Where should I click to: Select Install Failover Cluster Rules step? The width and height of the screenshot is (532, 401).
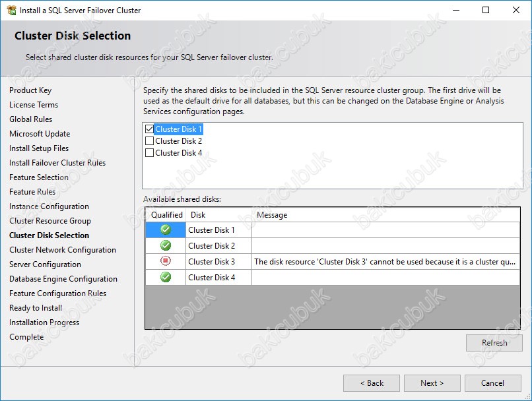pyautogui.click(x=57, y=163)
